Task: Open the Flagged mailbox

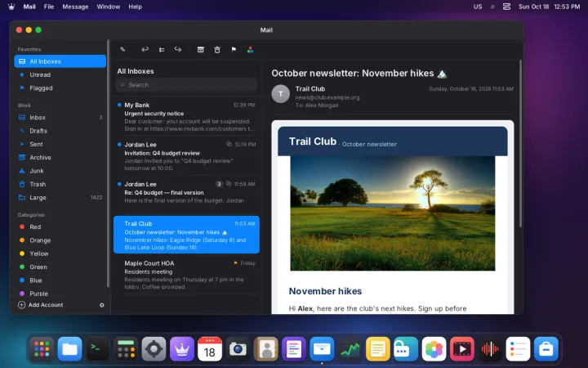Action: pos(60,88)
